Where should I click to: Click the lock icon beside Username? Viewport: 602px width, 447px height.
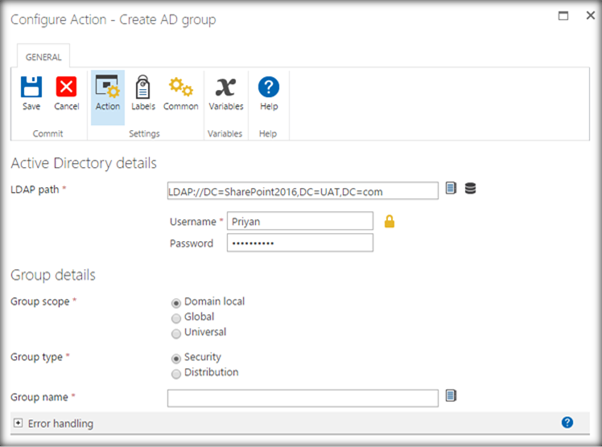tap(389, 221)
